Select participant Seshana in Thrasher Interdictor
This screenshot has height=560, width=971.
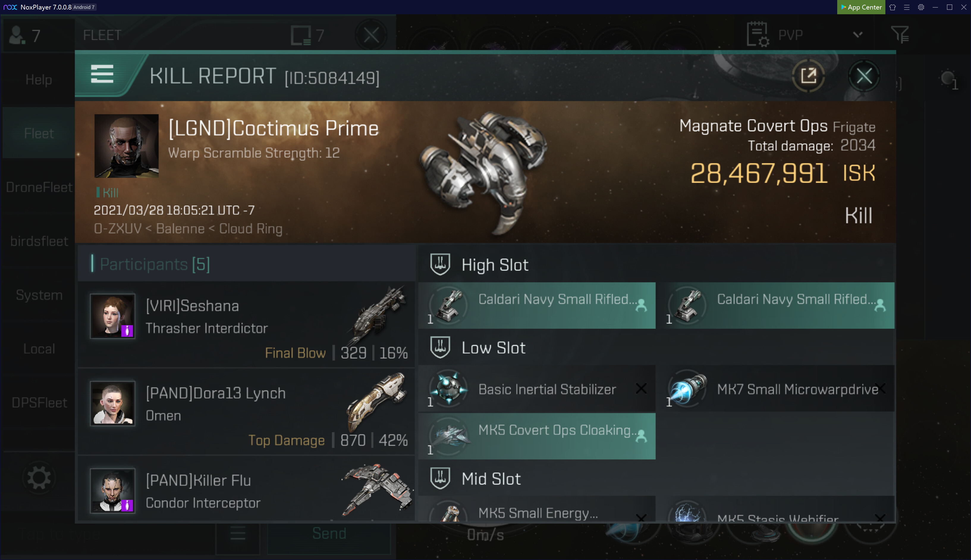[x=246, y=324]
